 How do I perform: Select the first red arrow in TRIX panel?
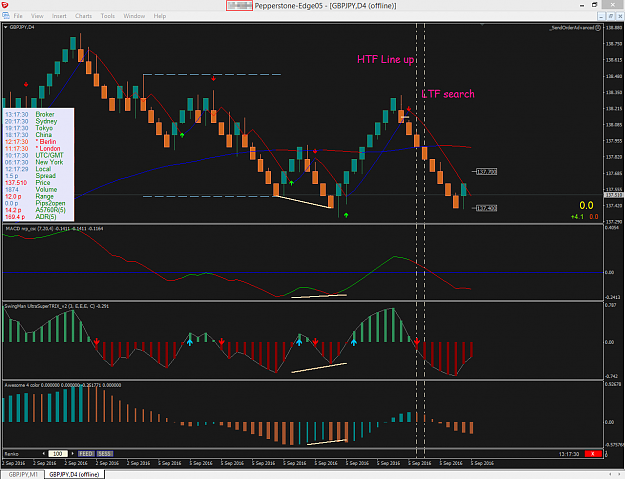tap(96, 342)
